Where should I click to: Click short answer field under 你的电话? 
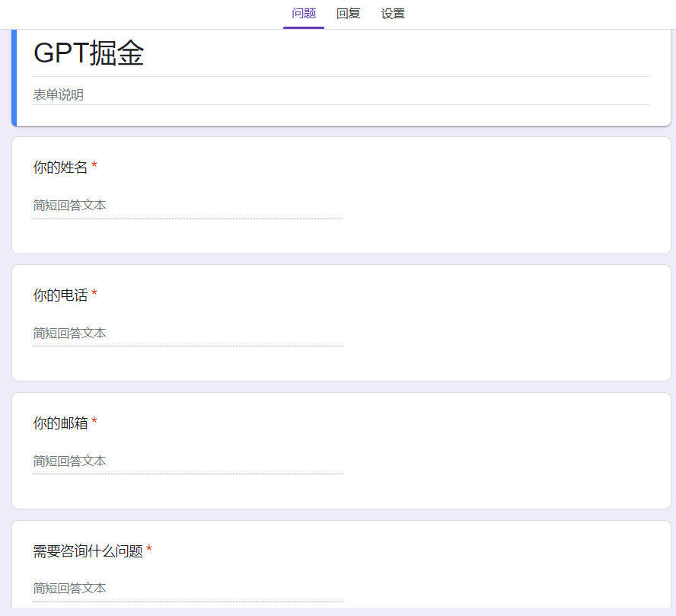pos(187,334)
